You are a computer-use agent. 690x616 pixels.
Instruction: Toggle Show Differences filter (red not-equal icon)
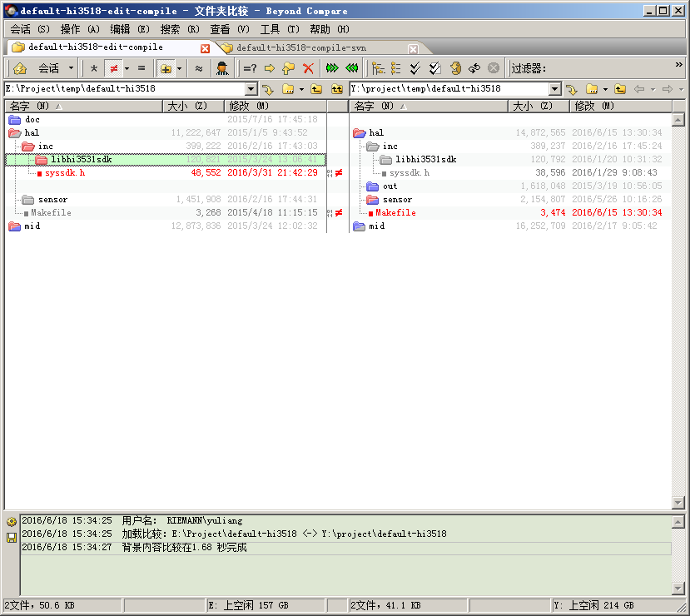[x=114, y=68]
